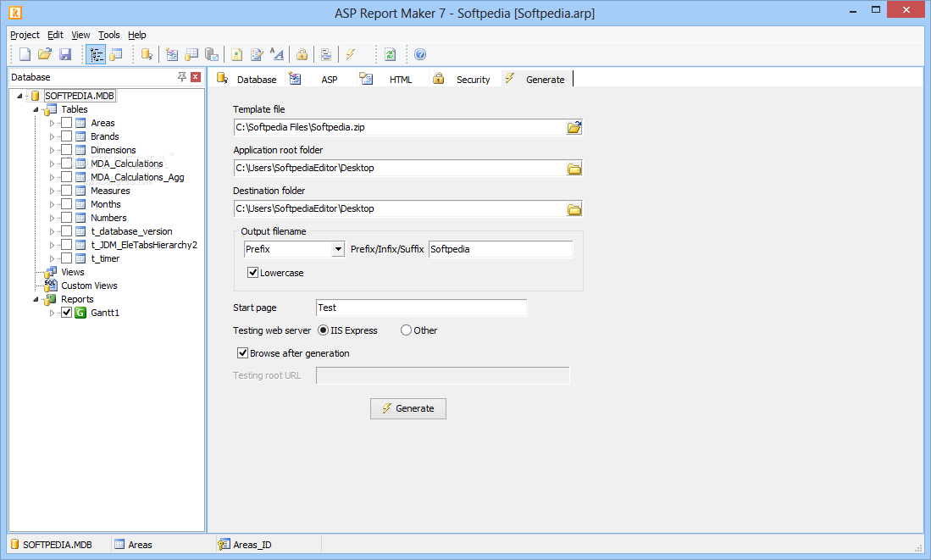Click Areas_ID key icon in status bar
This screenshot has height=560, width=931.
[x=224, y=545]
